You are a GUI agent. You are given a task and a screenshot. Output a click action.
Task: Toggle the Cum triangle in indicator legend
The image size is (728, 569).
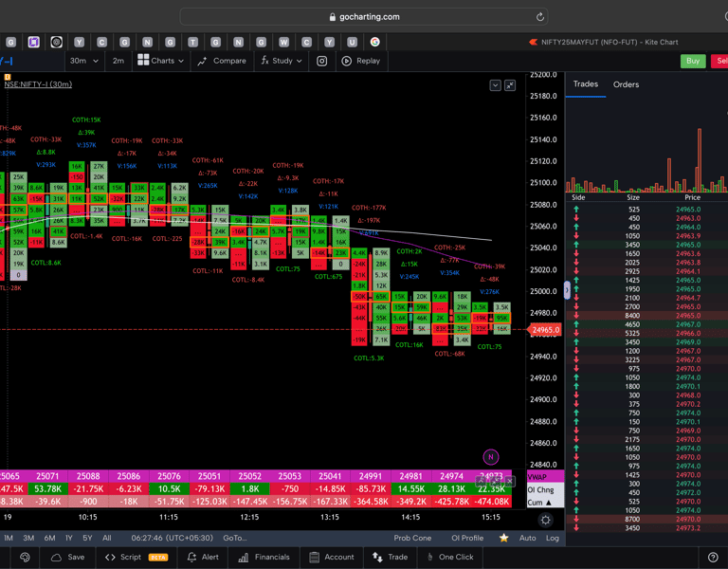(548, 503)
